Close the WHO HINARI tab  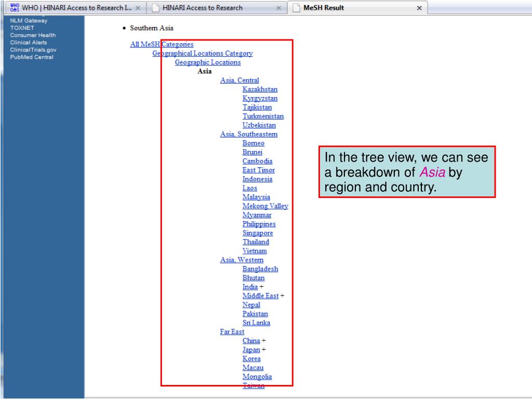pos(138,8)
